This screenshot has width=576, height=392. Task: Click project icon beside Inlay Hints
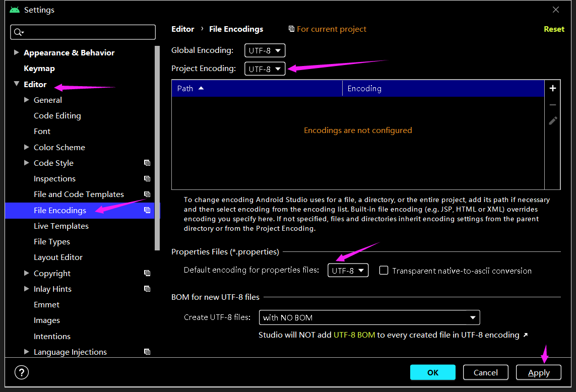(147, 289)
